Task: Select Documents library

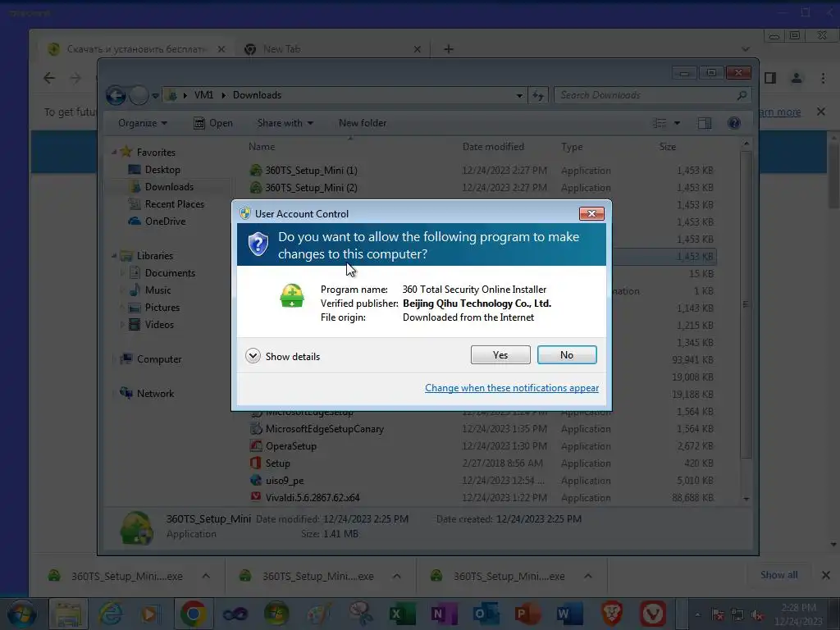Action: [x=170, y=273]
